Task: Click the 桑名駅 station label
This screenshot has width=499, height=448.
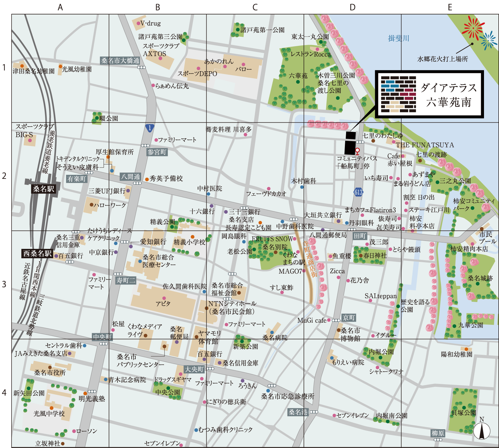Action: pos(44,189)
